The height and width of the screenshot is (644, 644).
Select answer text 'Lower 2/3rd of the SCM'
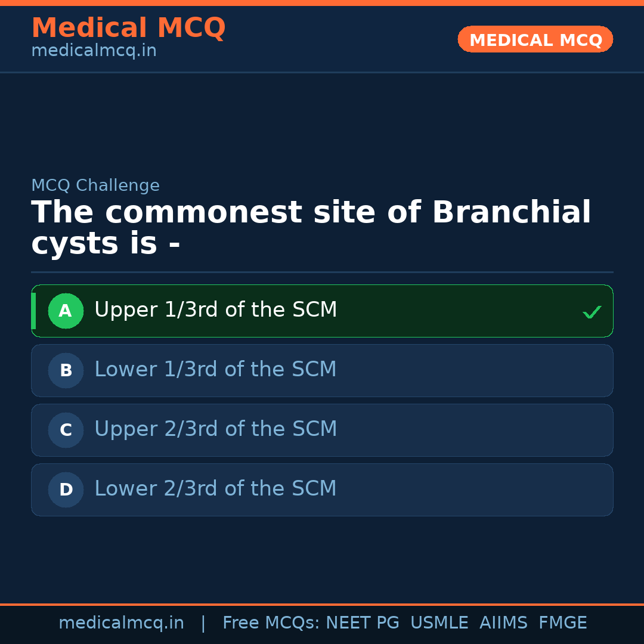(x=215, y=489)
